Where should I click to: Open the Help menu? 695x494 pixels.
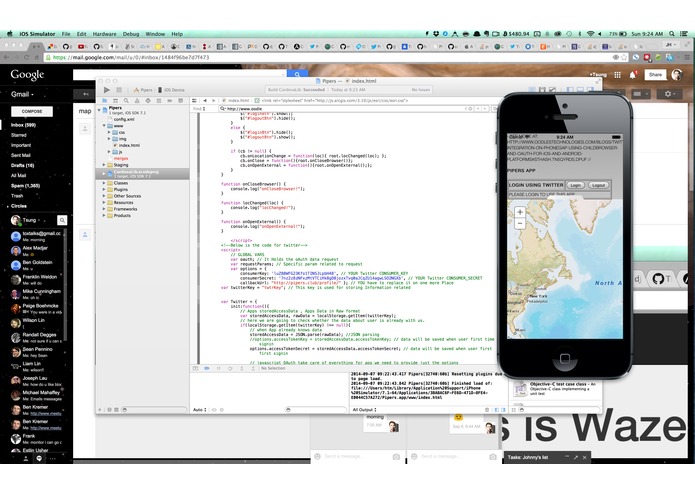[x=177, y=34]
